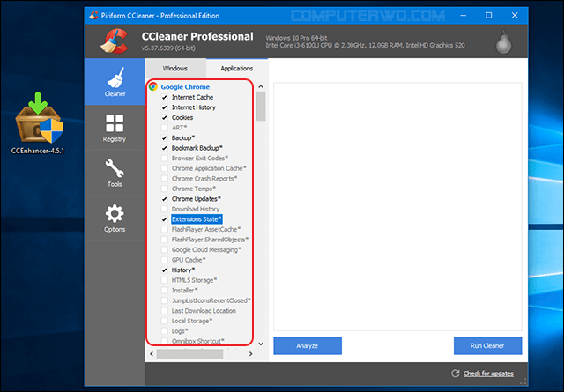Click the Google Chrome icon in list

tap(153, 86)
